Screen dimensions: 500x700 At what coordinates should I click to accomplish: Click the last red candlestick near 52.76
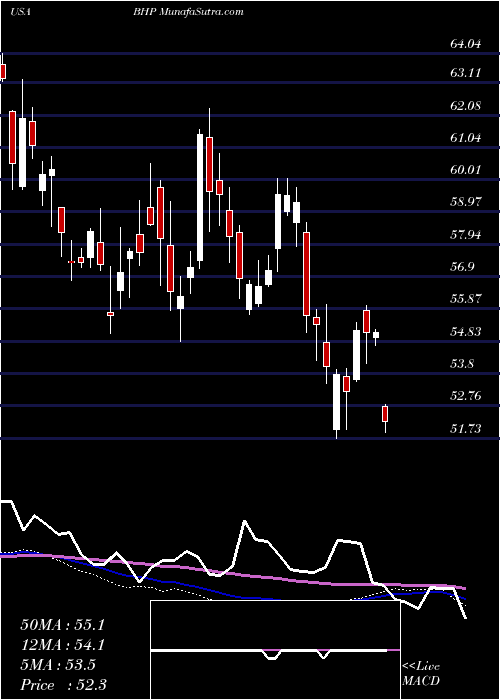[x=385, y=414]
